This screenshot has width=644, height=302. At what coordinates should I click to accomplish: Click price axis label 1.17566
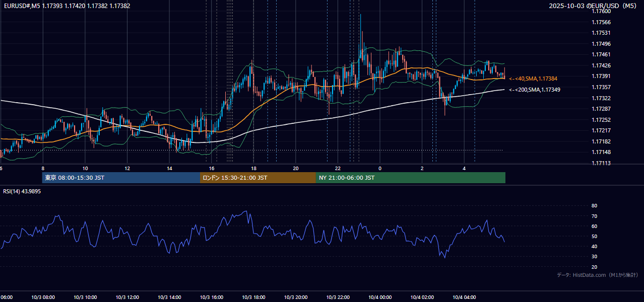[x=601, y=22]
